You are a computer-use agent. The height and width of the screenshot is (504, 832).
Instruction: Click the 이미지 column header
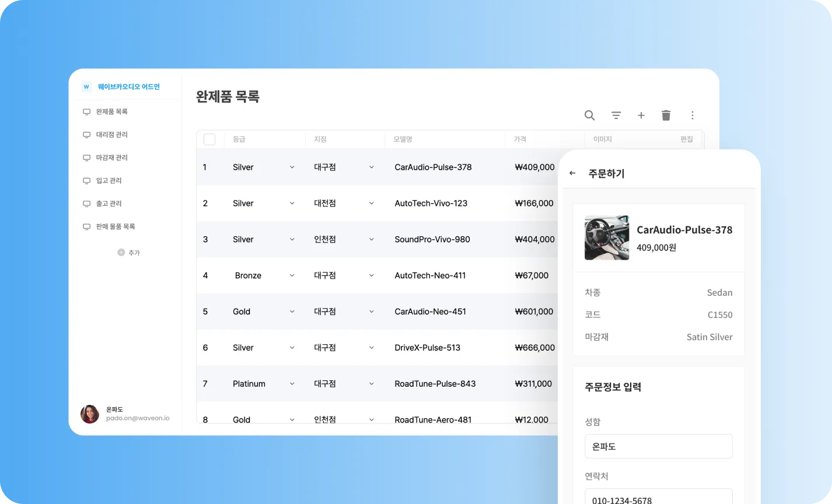pyautogui.click(x=603, y=139)
